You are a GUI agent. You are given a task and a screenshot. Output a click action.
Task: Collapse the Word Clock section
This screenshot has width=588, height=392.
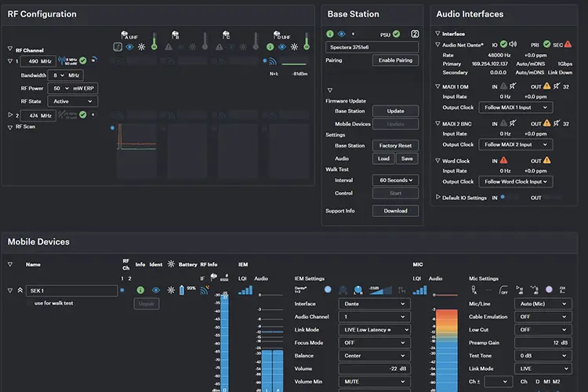437,161
